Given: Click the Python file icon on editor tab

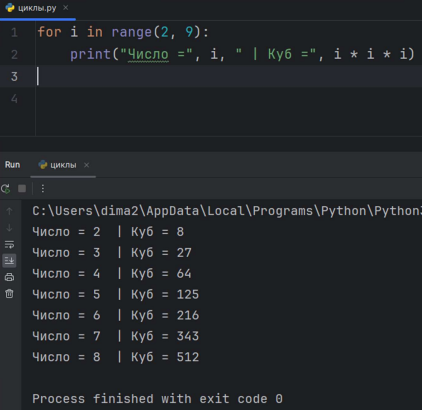Looking at the screenshot, I should [10, 8].
